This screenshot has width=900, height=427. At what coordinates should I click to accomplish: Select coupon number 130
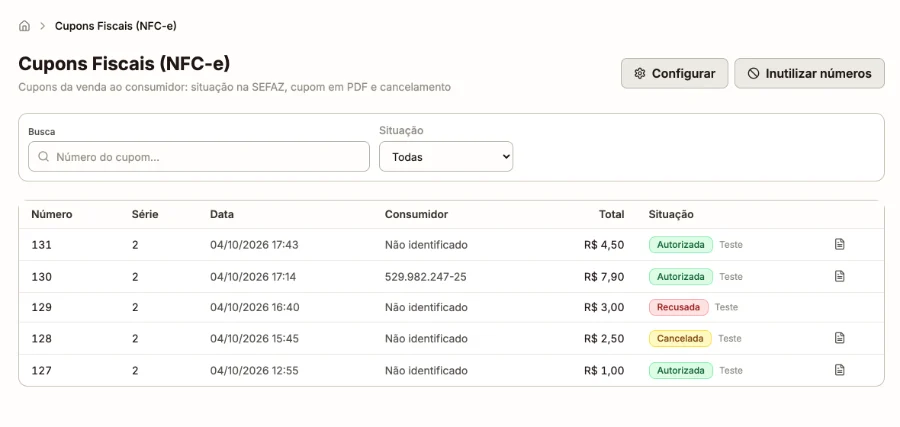41,277
